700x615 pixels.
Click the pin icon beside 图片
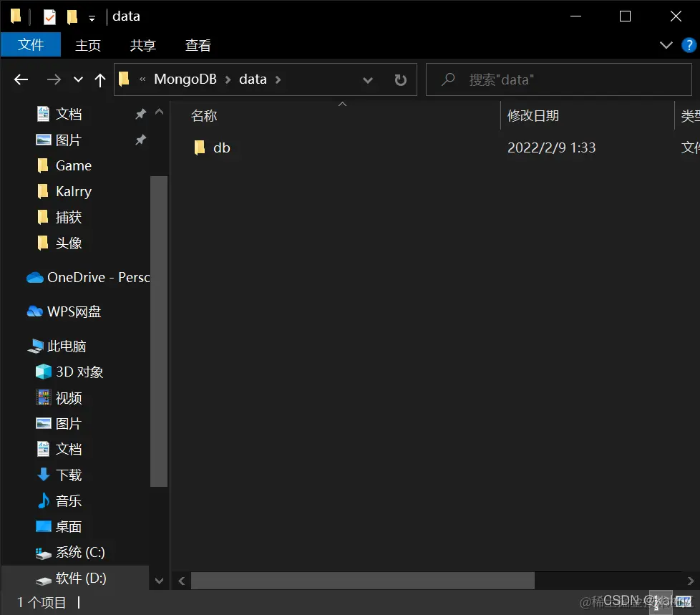click(x=140, y=140)
